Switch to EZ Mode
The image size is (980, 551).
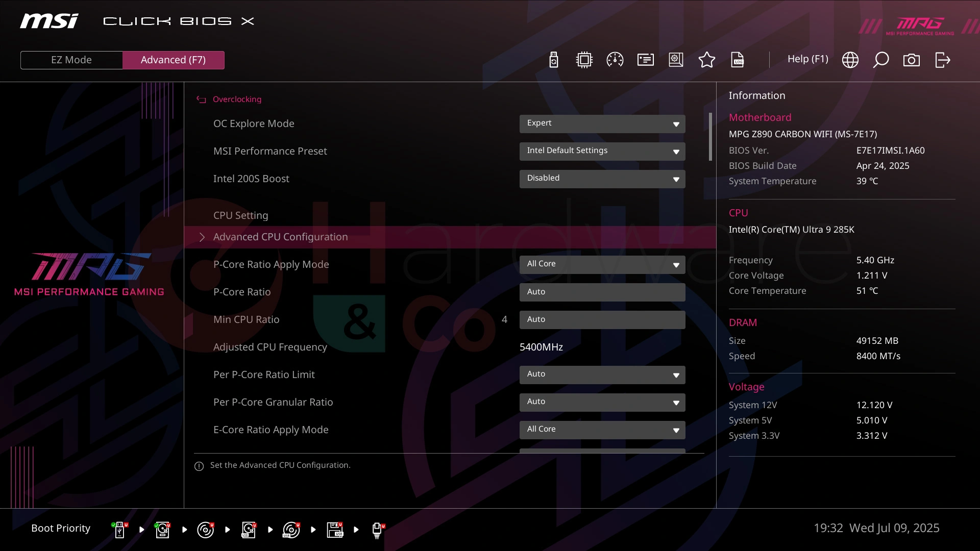coord(71,60)
